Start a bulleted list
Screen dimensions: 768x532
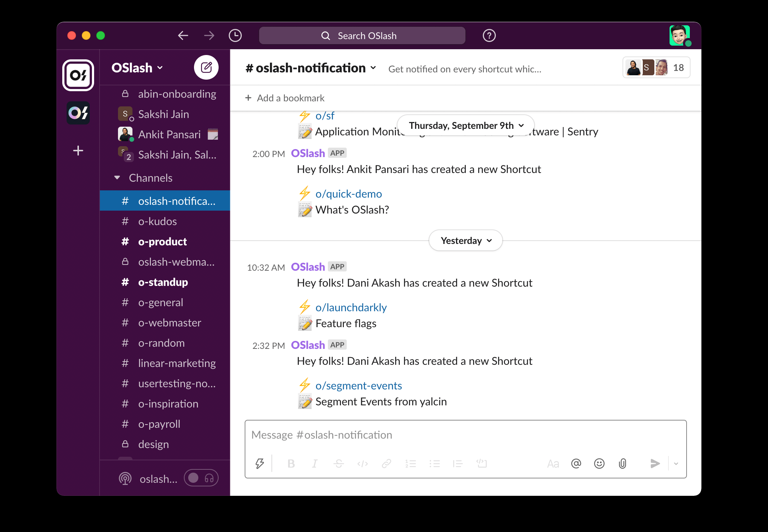tap(434, 464)
